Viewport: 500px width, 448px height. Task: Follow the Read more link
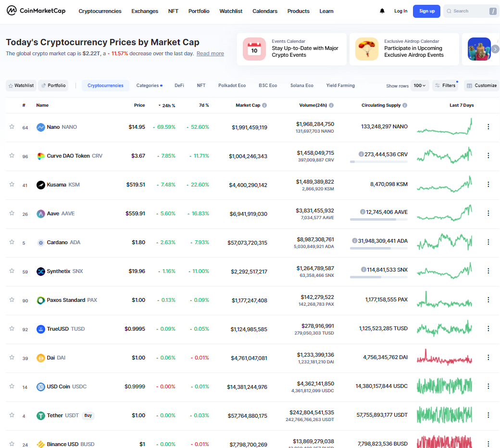point(210,53)
